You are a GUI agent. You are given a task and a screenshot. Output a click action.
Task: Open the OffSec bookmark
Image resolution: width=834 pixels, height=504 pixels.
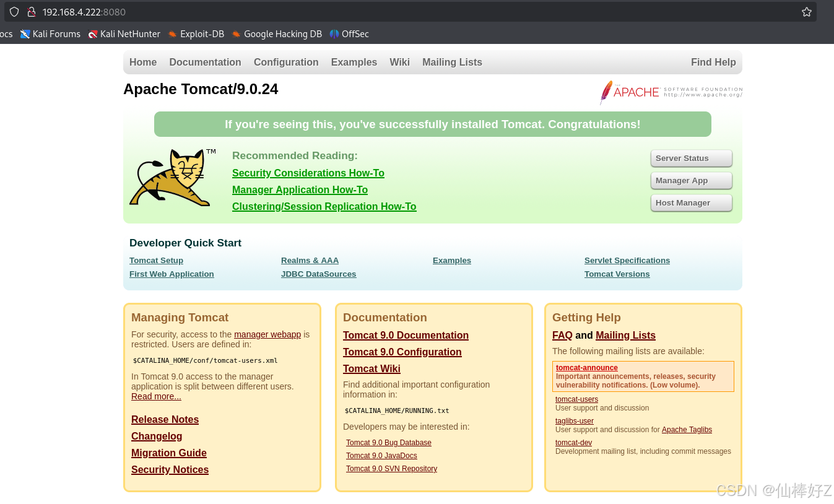pos(349,34)
